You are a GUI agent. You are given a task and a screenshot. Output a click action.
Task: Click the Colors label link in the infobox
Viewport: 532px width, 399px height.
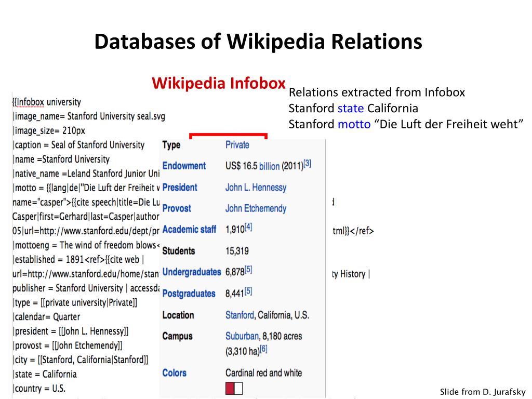coord(175,373)
